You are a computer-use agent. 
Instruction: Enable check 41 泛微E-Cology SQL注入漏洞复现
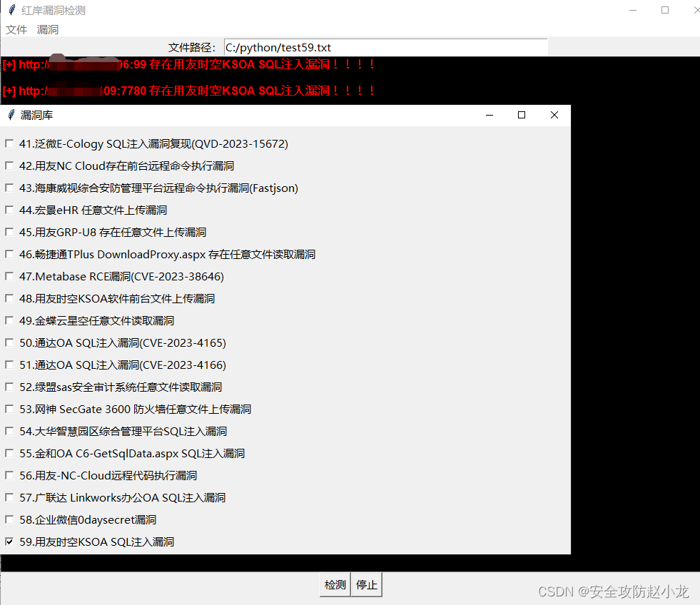[x=9, y=143]
